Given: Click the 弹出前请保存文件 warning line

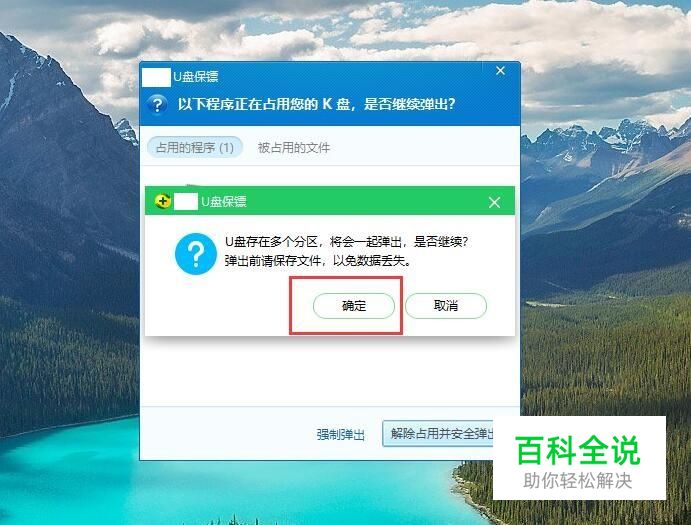Looking at the screenshot, I should coord(318,261).
